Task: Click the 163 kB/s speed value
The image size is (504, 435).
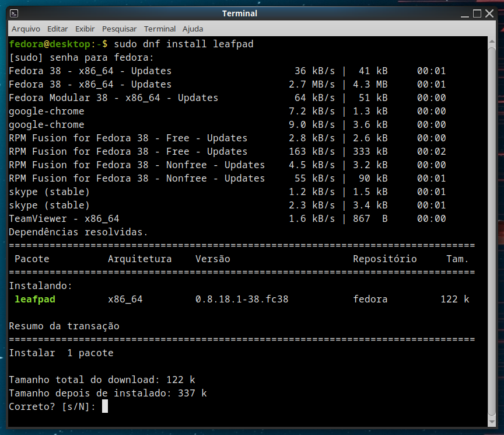Action: [x=311, y=152]
